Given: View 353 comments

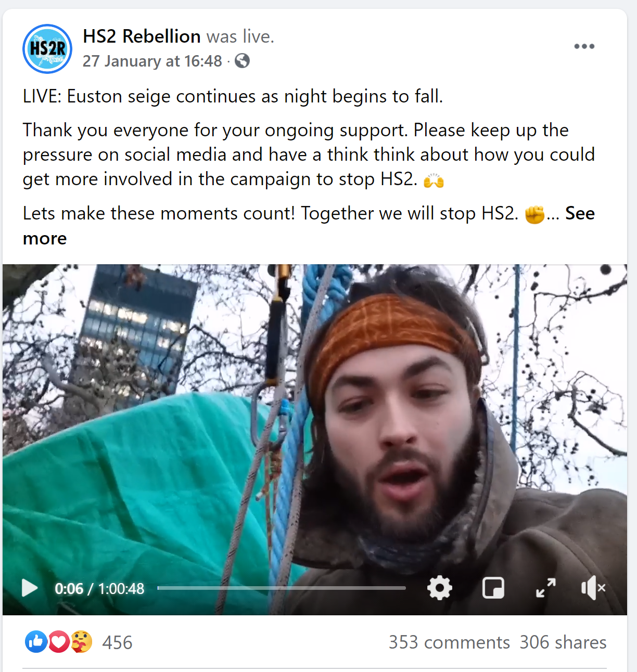Looking at the screenshot, I should pos(449,642).
